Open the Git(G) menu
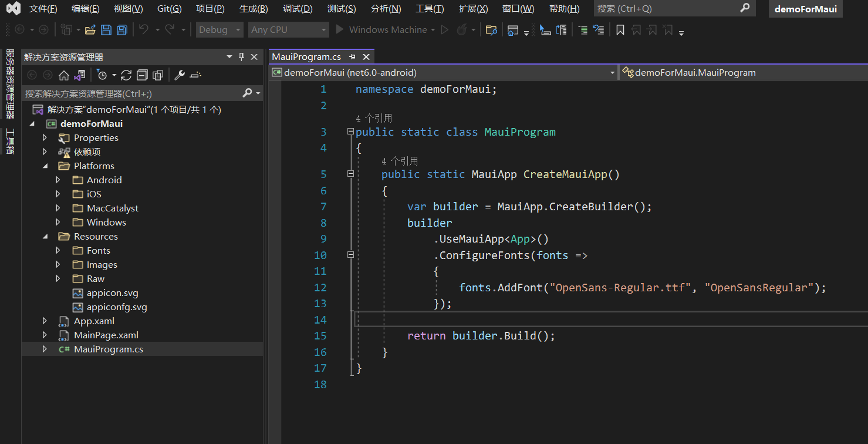 (x=170, y=9)
